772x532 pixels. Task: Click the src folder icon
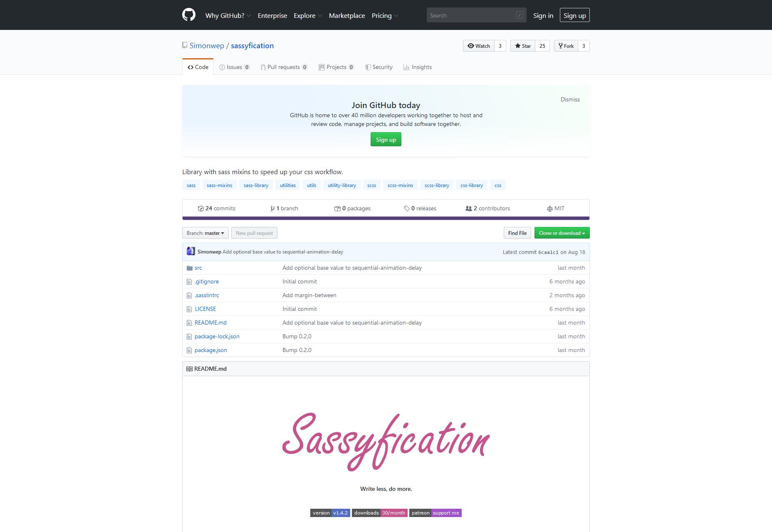[x=190, y=268]
